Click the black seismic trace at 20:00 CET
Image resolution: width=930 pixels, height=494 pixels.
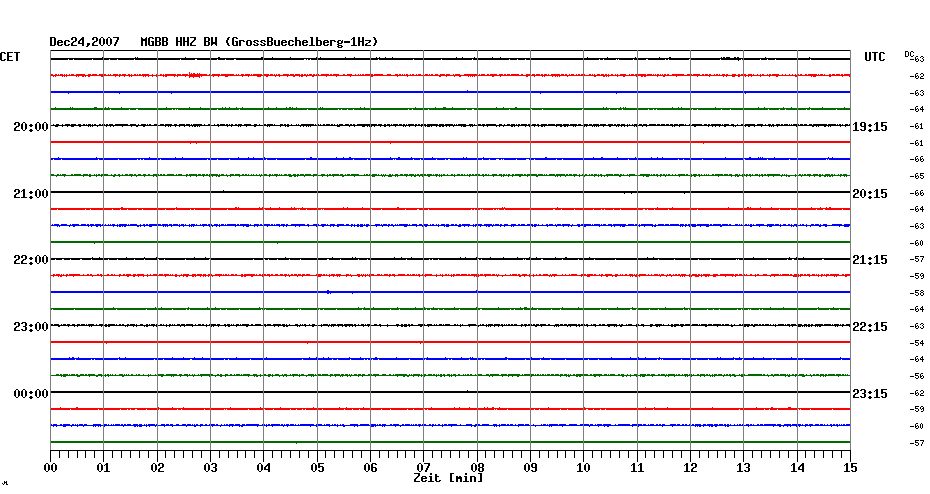point(450,125)
